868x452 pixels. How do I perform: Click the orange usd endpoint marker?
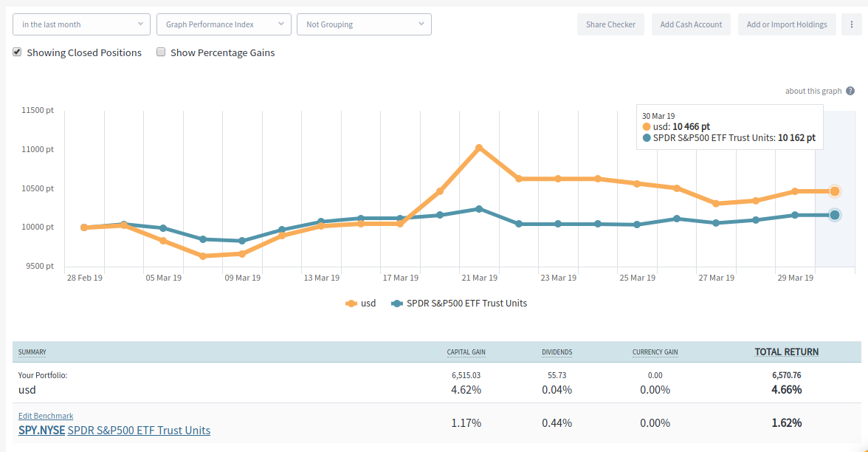tap(834, 191)
